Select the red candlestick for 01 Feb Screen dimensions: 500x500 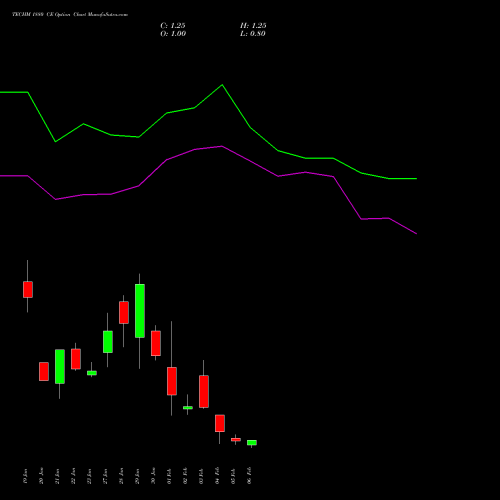click(172, 381)
